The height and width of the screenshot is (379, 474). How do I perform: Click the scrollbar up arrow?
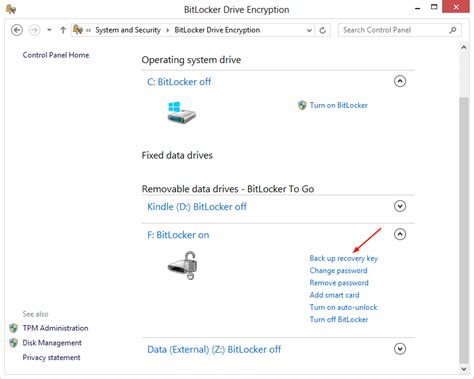point(463,47)
